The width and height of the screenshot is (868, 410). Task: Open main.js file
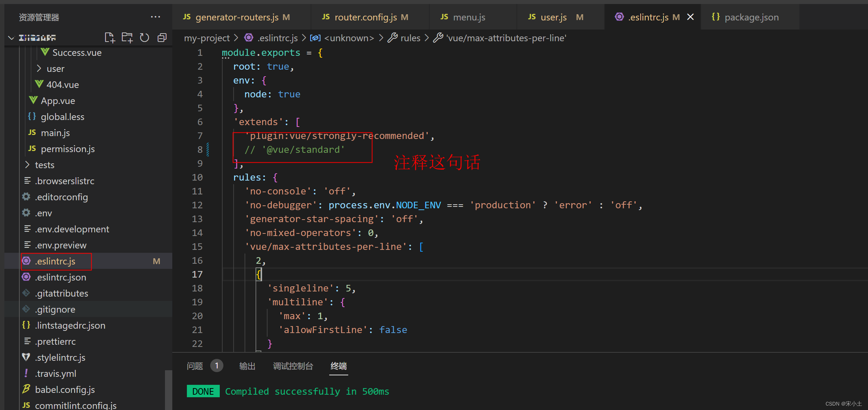click(x=55, y=133)
